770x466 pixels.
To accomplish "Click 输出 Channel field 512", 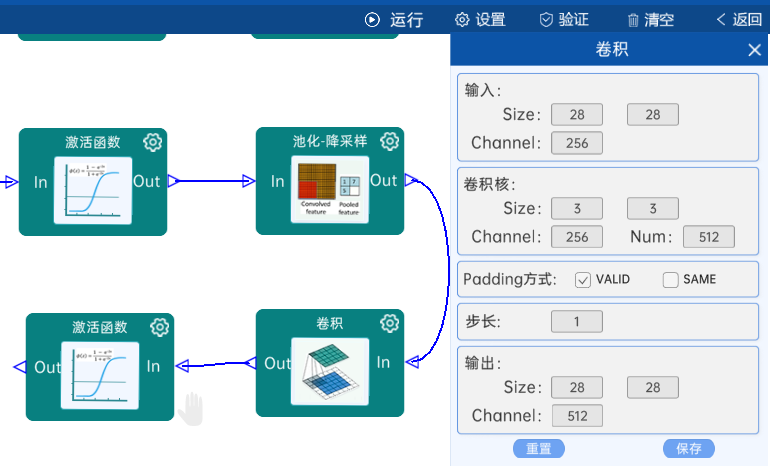I will click(x=577, y=416).
